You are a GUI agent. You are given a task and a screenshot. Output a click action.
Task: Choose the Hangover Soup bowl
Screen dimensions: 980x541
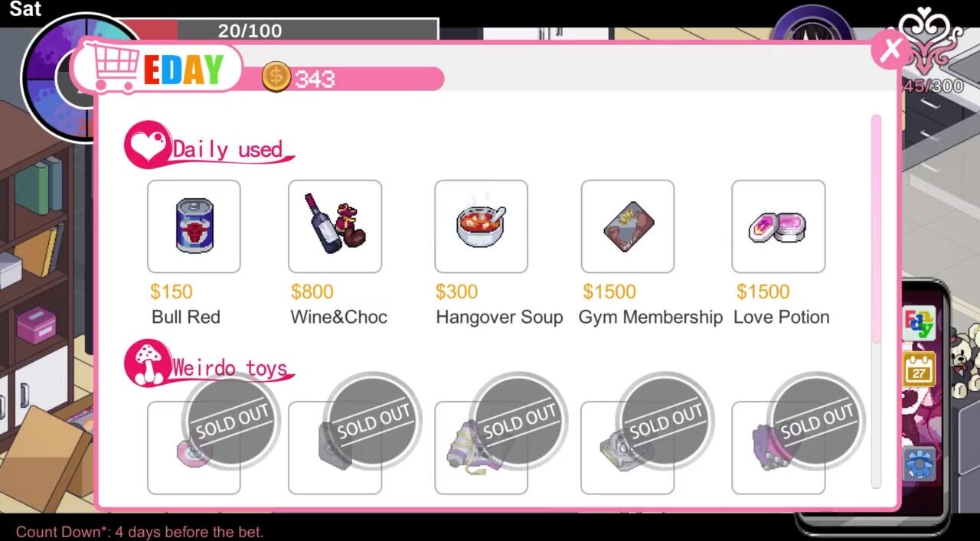point(481,227)
